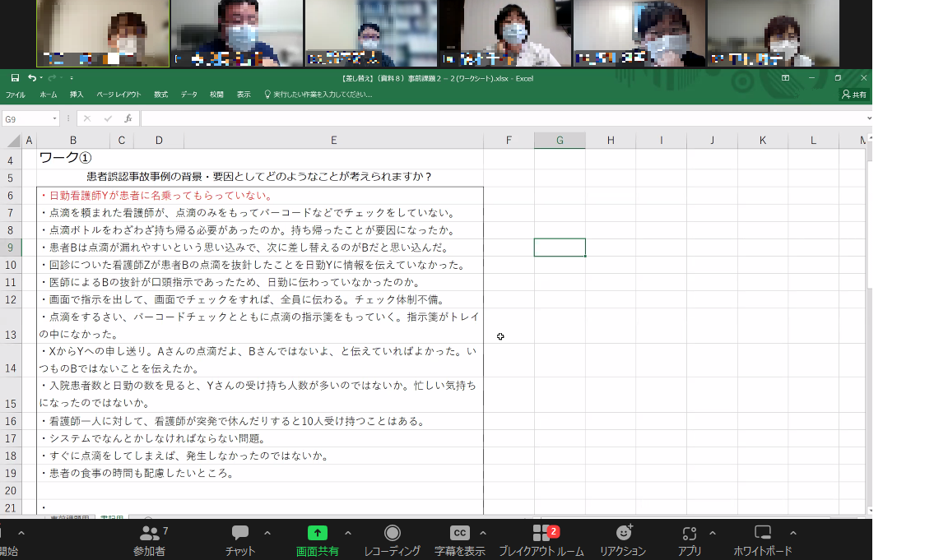Click the green screen share icon

(317, 533)
